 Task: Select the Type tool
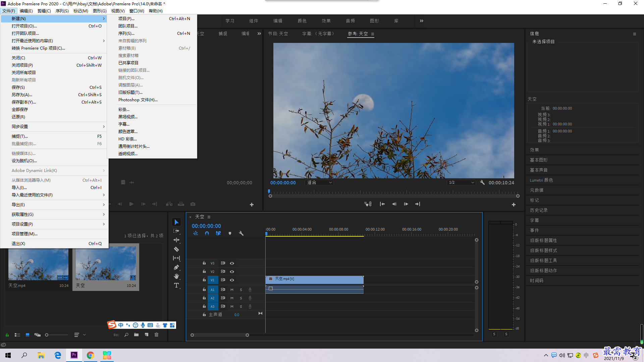tap(176, 286)
